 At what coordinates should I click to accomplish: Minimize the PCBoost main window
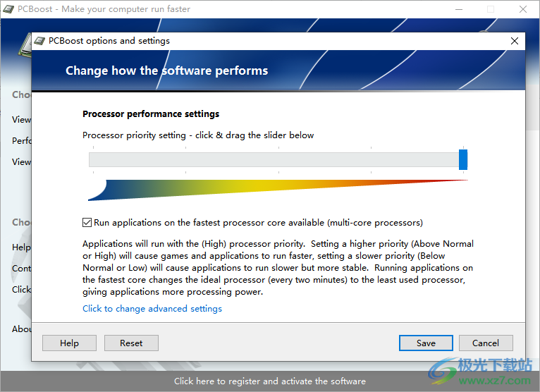459,9
